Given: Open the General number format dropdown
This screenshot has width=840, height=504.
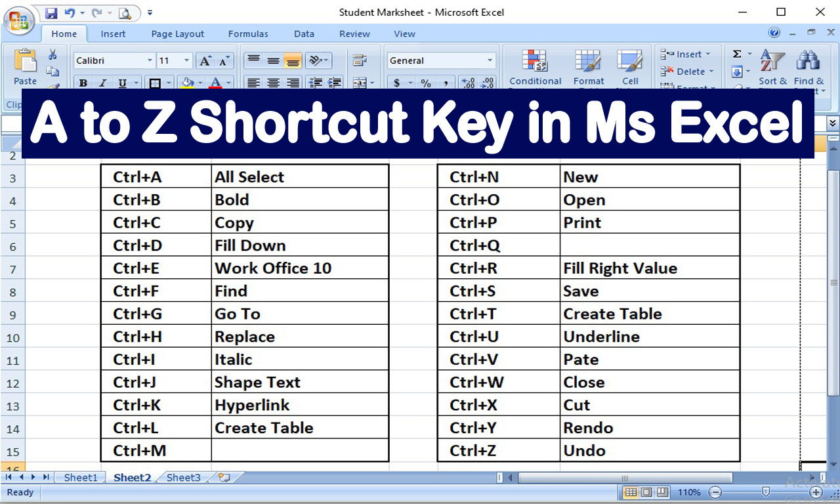Looking at the screenshot, I should coord(490,60).
